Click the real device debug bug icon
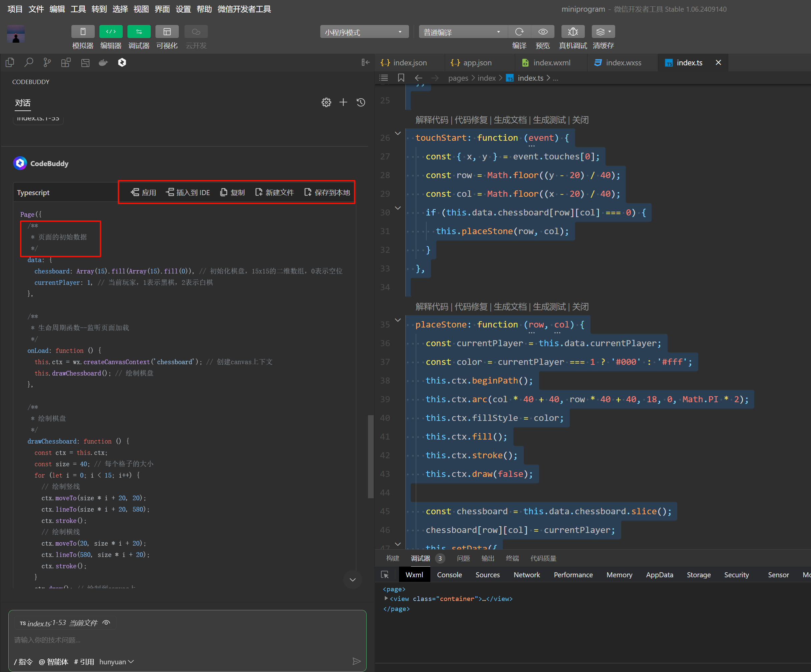Viewport: 811px width, 672px height. 573,32
